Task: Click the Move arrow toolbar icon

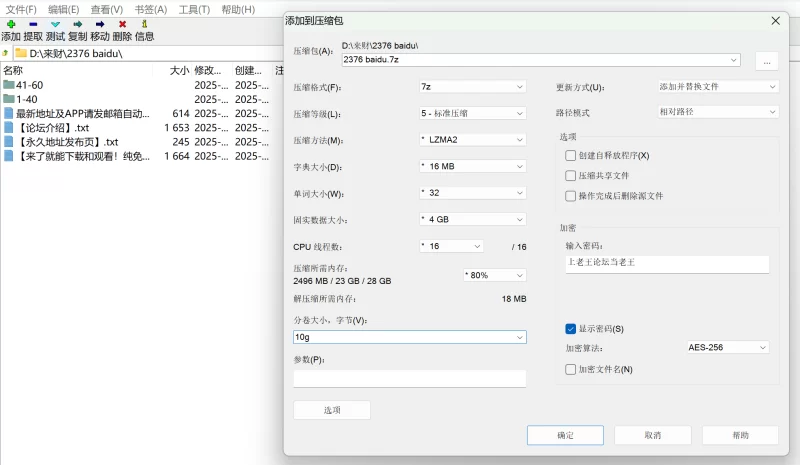Action: 100,24
